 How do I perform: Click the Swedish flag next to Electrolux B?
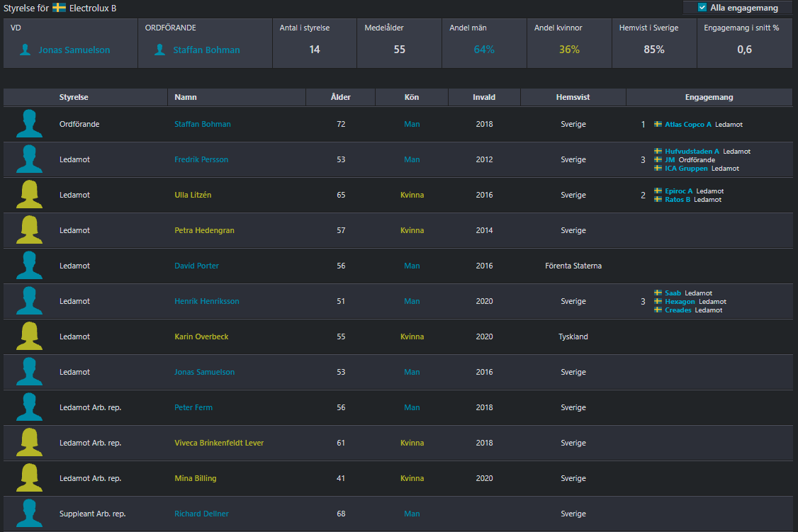(x=59, y=7)
